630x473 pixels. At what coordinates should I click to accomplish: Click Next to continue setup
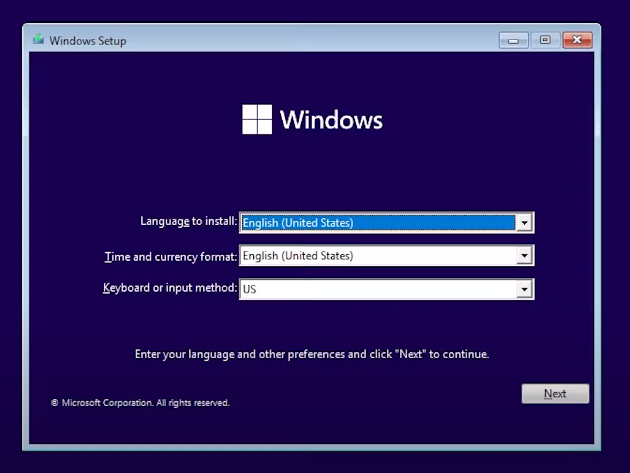pyautogui.click(x=555, y=393)
